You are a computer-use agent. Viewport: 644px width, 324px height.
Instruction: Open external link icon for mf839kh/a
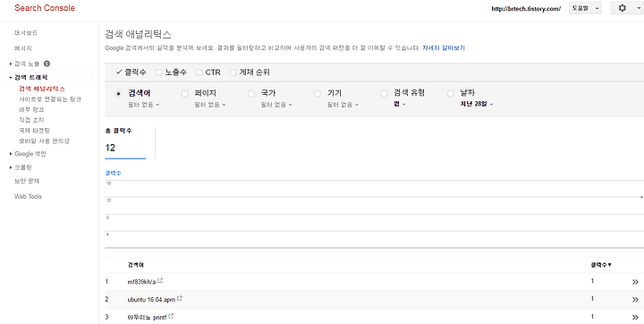coord(160,281)
